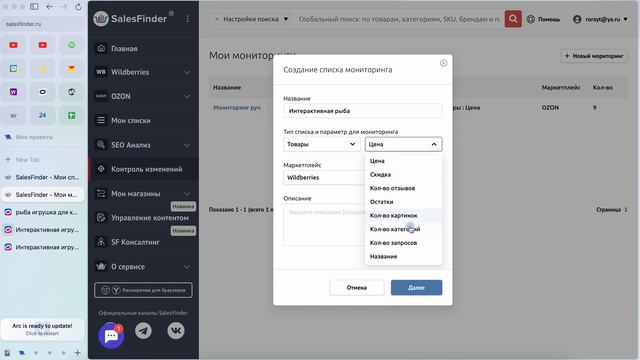Toggle the Arc sidebar panel icon
Viewport: 640px width, 360px height.
pos(34,7)
